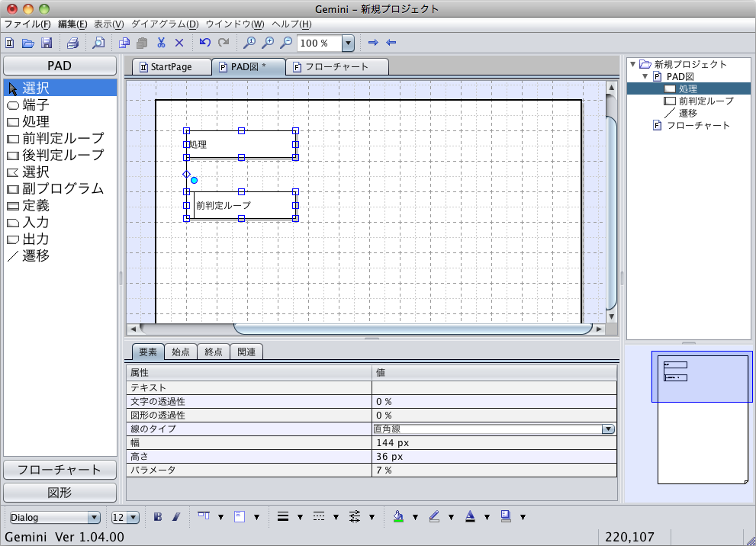Pick the 副プログラム subprogram shape
The width and height of the screenshot is (756, 546).
[60, 189]
